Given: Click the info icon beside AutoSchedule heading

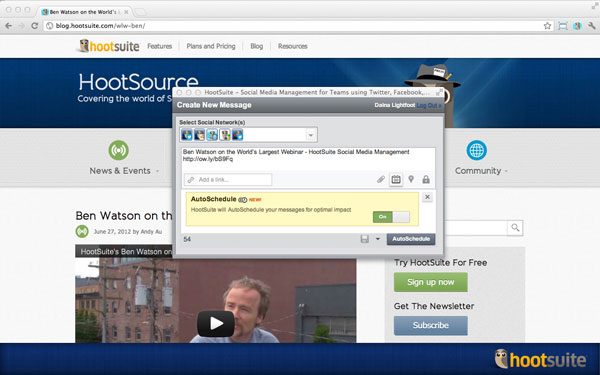Looking at the screenshot, I should tap(243, 199).
